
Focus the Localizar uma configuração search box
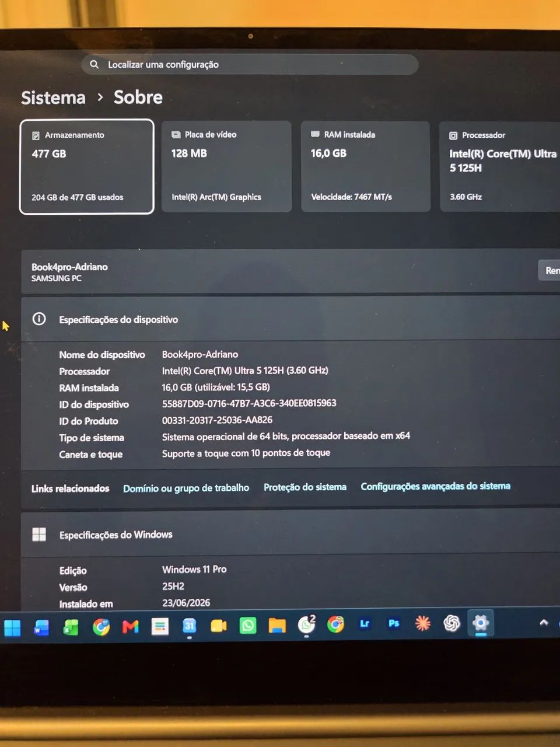(x=250, y=64)
